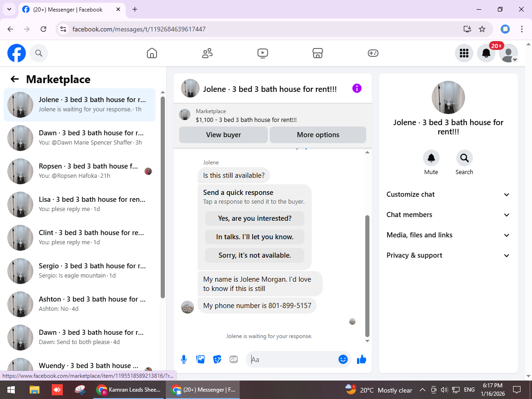Open Dawn 'Send to both please' conversation
The width and height of the screenshot is (532, 399).
[80, 337]
